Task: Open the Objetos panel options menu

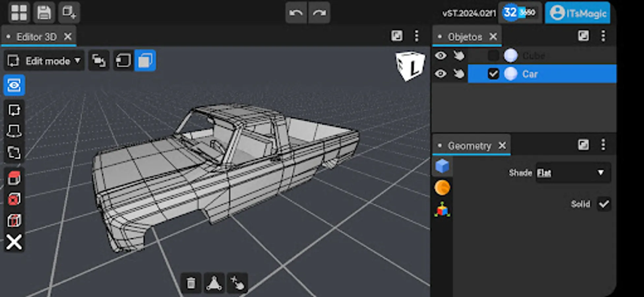Action: click(x=603, y=36)
